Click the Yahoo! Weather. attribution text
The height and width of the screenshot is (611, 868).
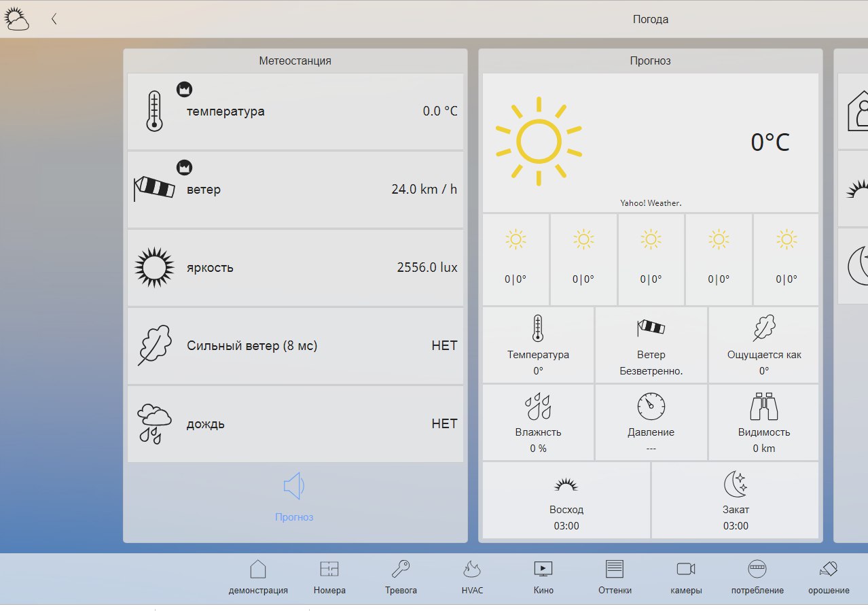[x=651, y=203]
